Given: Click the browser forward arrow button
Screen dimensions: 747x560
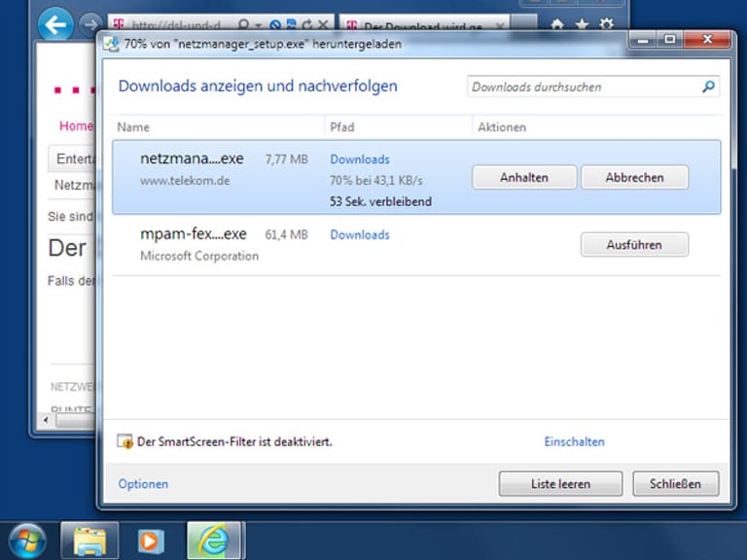Looking at the screenshot, I should 90,24.
